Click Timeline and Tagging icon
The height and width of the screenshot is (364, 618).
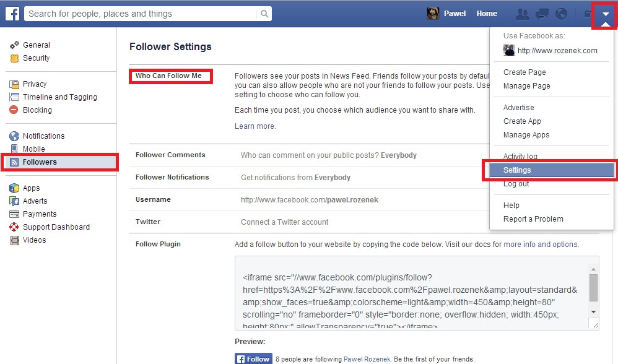tap(14, 97)
